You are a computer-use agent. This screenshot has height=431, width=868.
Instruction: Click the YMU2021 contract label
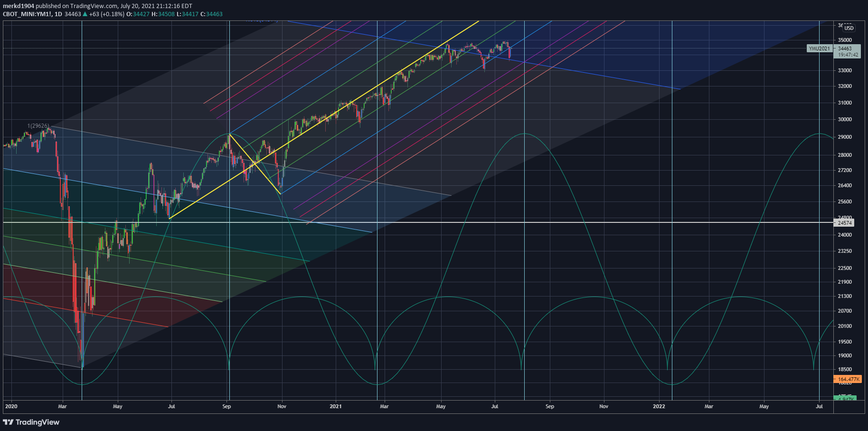pyautogui.click(x=820, y=48)
